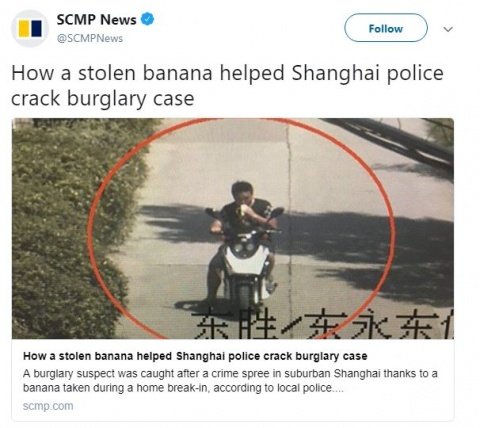Click the blue verified badge

[147, 19]
